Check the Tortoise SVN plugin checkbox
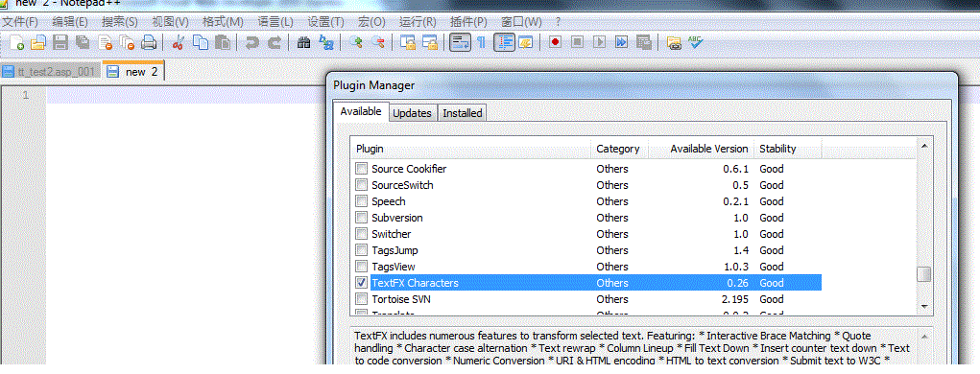980x374 pixels. click(361, 298)
